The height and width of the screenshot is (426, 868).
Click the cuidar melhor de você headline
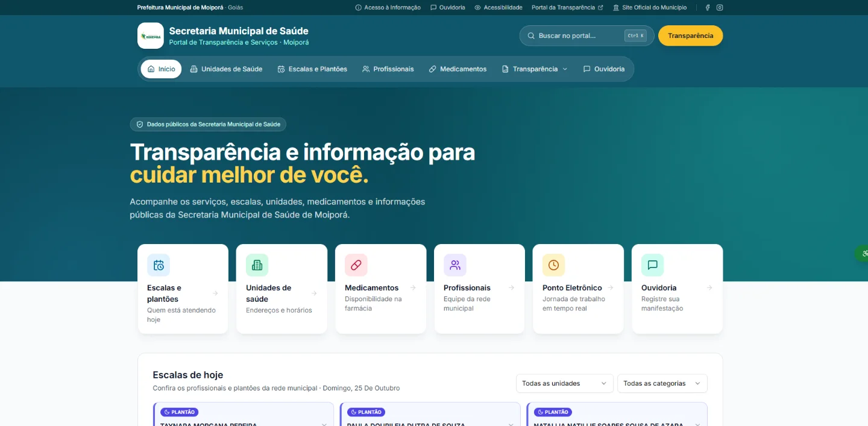[x=249, y=175]
